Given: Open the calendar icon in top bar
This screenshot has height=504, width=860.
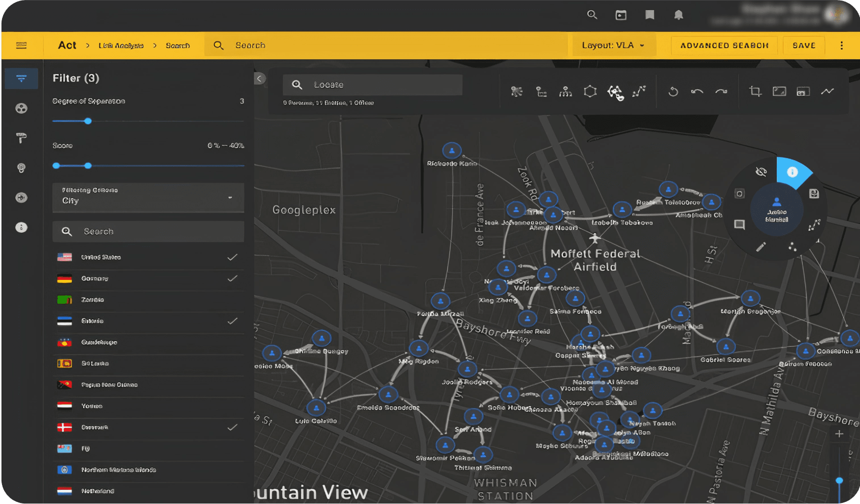Looking at the screenshot, I should pyautogui.click(x=621, y=15).
